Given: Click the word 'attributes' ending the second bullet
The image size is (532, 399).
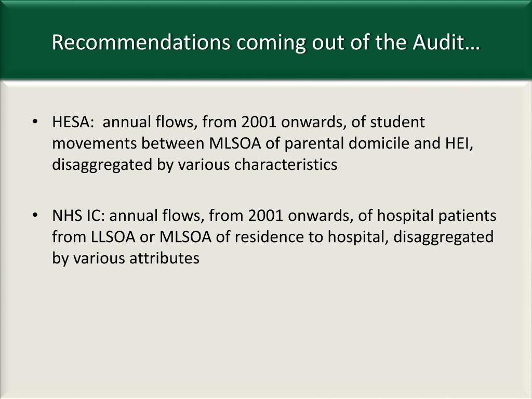Looking at the screenshot, I should coord(164,258).
